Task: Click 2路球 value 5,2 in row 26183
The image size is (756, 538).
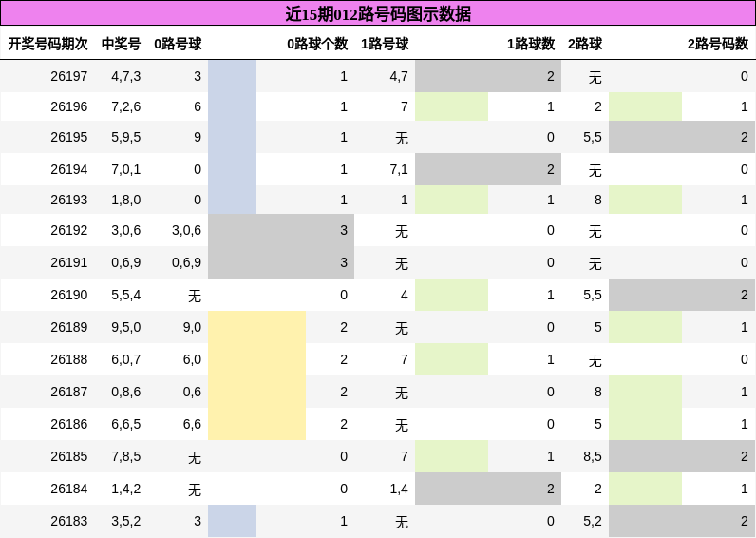Action: point(593,521)
